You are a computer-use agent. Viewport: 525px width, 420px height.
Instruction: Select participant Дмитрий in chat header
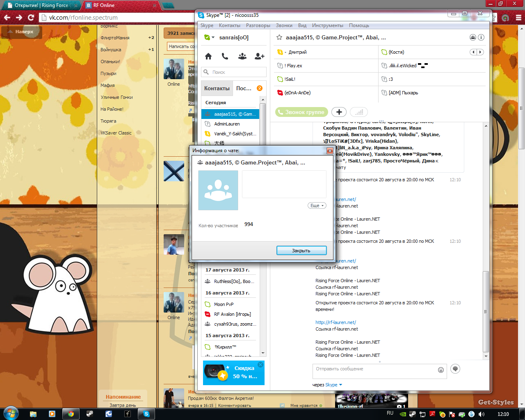click(326, 52)
